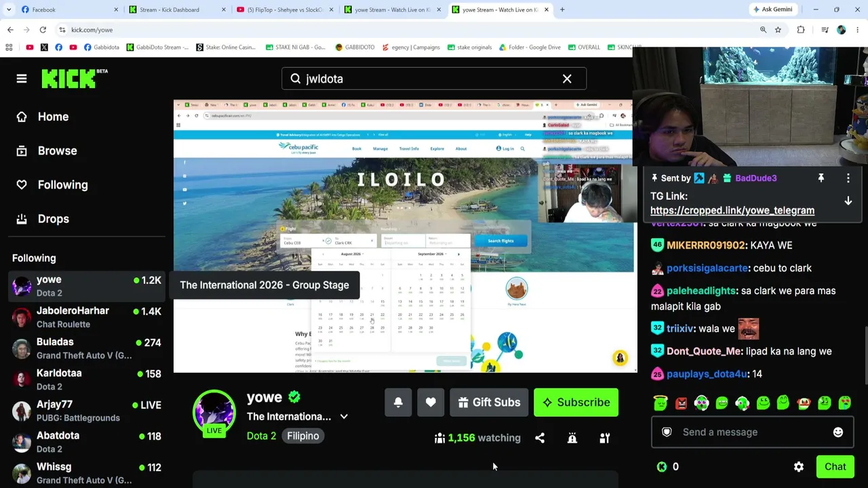Click the pin icon on pinned message
This screenshot has width=868, height=488.
click(x=821, y=178)
